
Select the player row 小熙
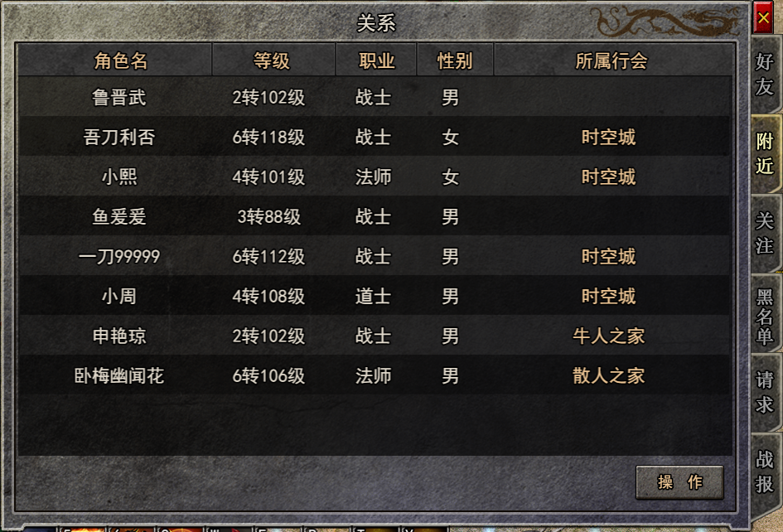[375, 177]
